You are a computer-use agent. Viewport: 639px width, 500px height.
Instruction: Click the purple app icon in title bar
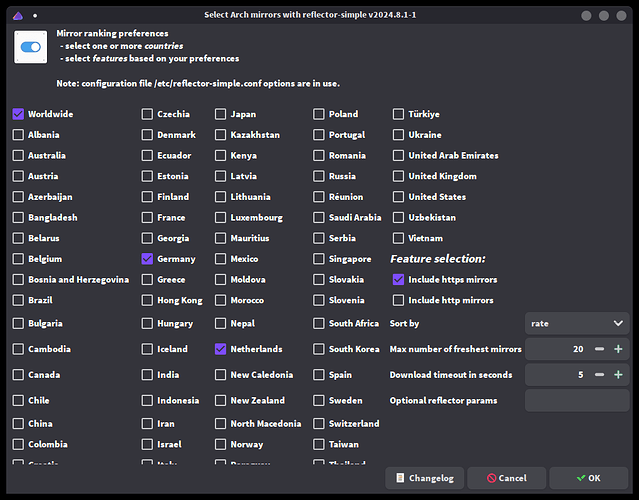point(18,16)
